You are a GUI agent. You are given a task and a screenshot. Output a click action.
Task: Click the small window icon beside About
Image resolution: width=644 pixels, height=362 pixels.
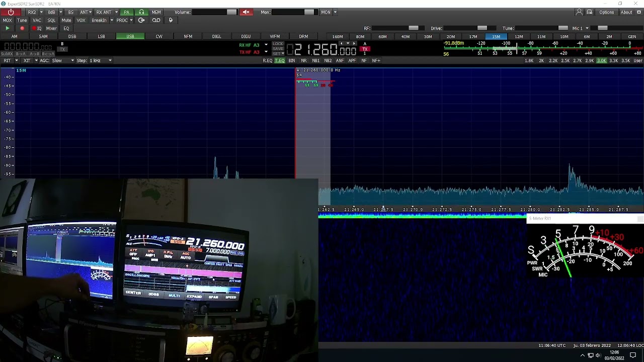pyautogui.click(x=638, y=12)
